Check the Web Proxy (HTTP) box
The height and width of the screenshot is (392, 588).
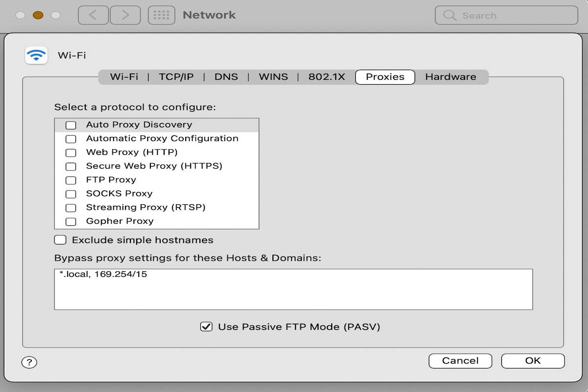71,152
